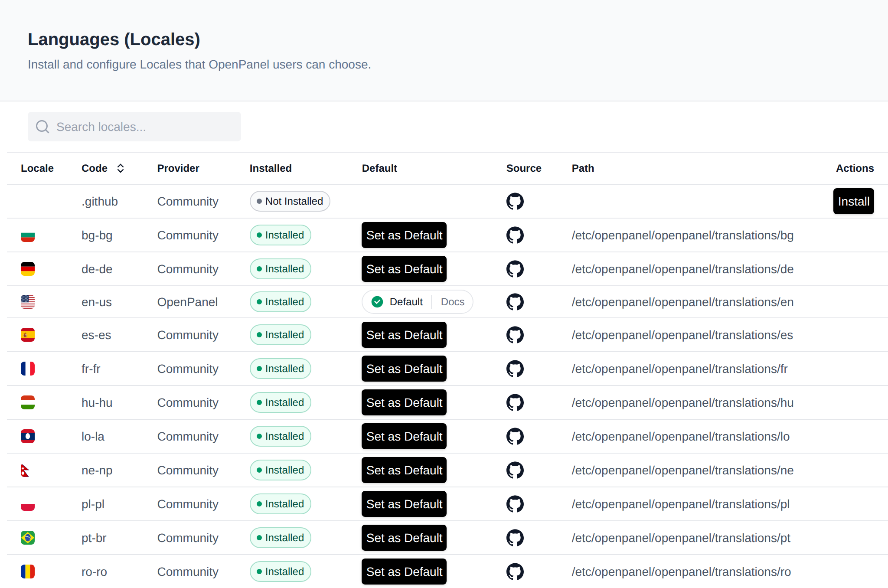Open GitHub source for de-de locale
The image size is (888, 588).
515,269
